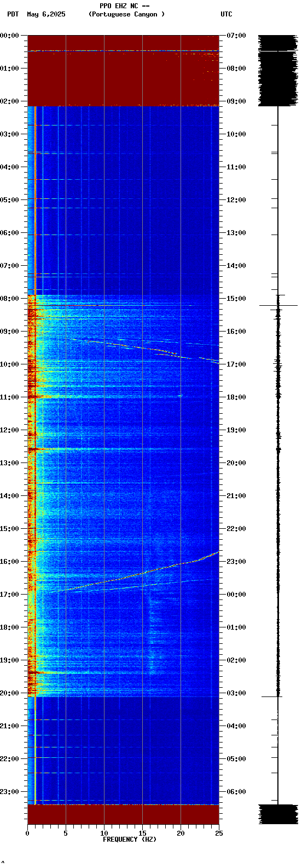Click the UTC 07:00 time label

point(236,36)
